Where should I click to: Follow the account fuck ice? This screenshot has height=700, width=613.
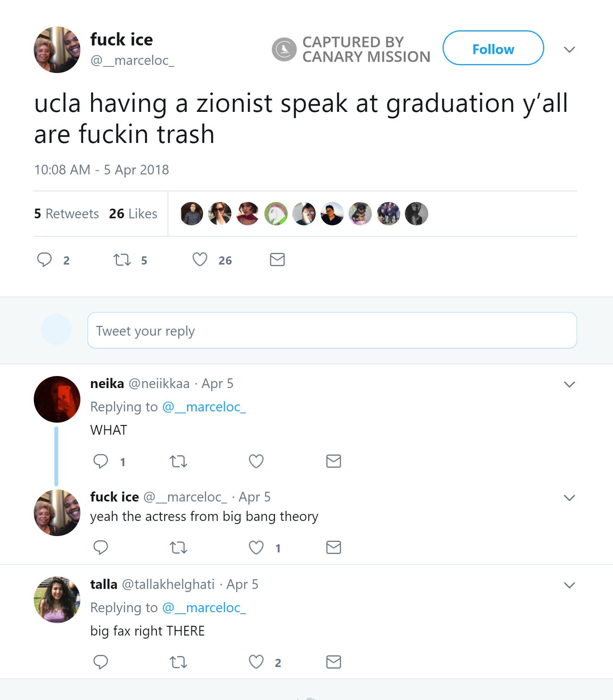pos(493,49)
